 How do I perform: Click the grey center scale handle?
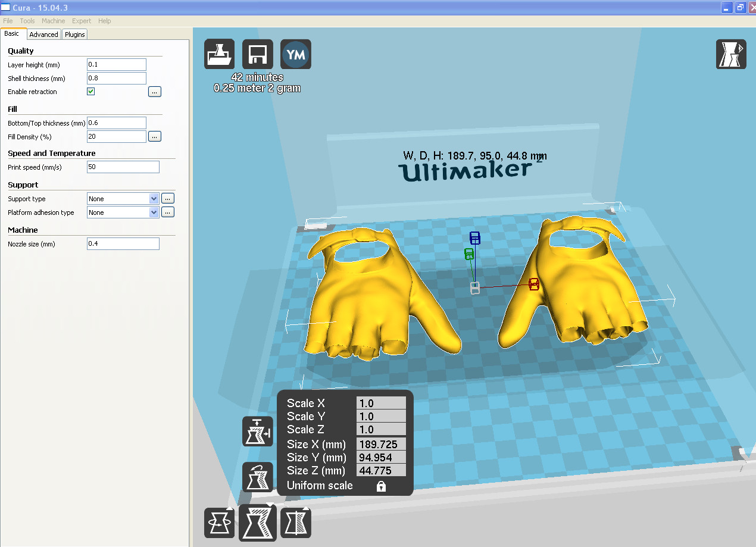pyautogui.click(x=475, y=288)
